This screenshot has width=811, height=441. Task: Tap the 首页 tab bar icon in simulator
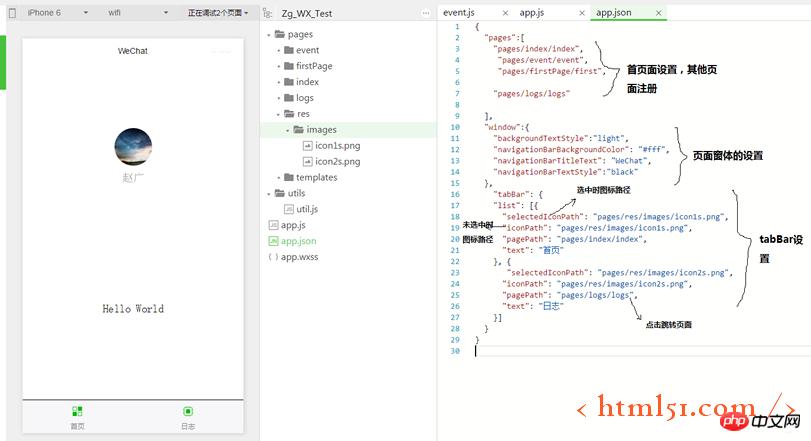click(x=77, y=411)
